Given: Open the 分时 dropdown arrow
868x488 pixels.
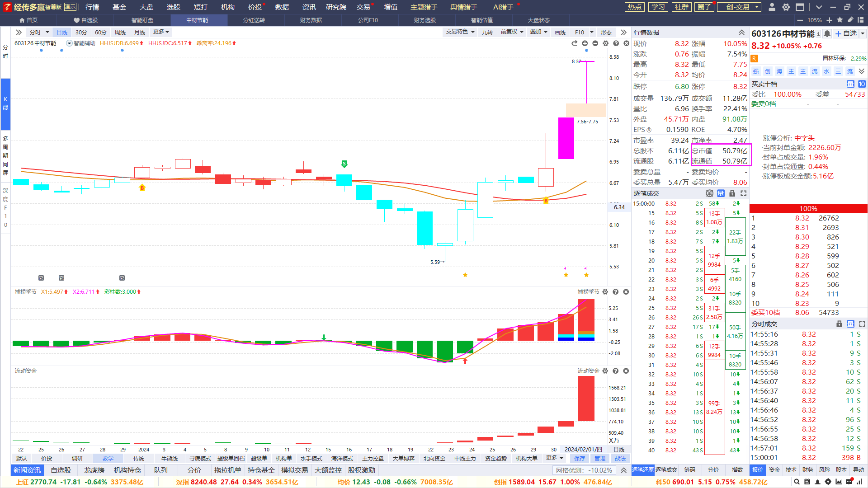Looking at the screenshot, I should (47, 32).
